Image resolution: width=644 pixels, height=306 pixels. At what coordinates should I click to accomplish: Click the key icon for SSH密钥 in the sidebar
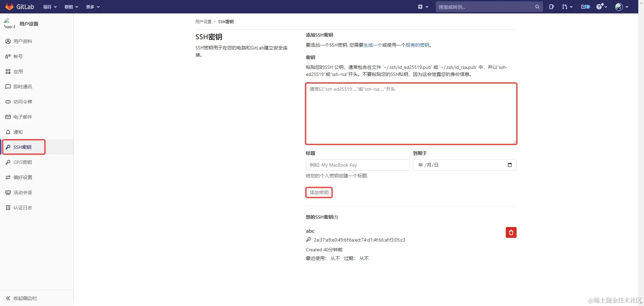tap(8, 147)
